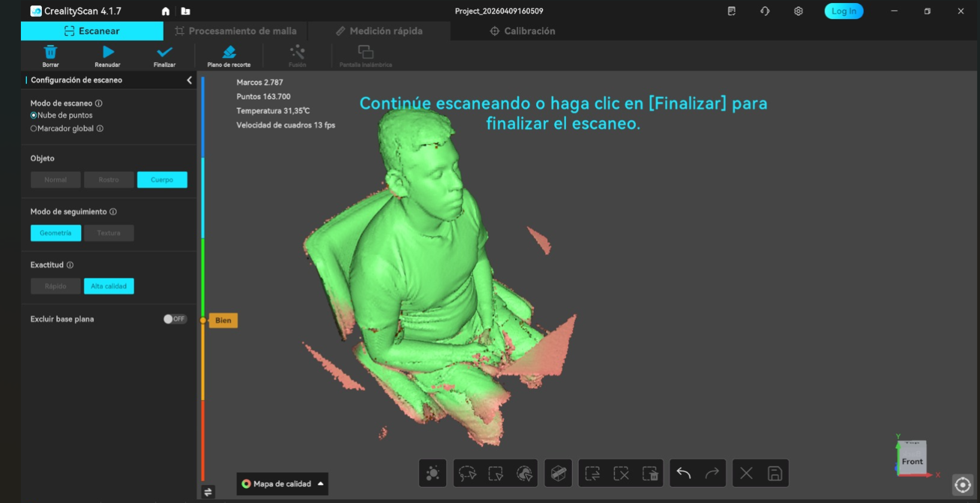Select Nube de puntos radio button
The image size is (980, 503).
(33, 115)
